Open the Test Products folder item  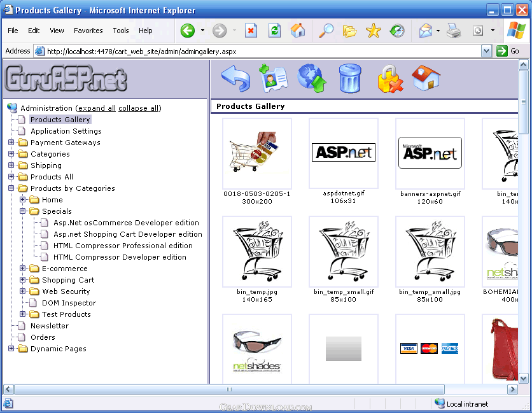pos(66,314)
